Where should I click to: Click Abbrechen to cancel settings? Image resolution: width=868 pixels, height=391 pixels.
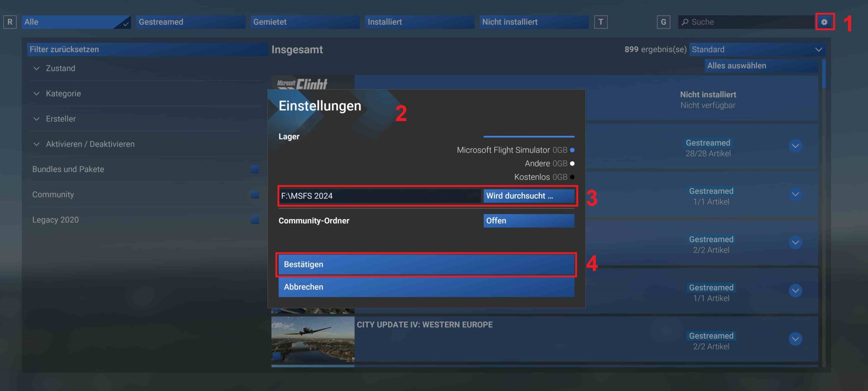pyautogui.click(x=426, y=287)
